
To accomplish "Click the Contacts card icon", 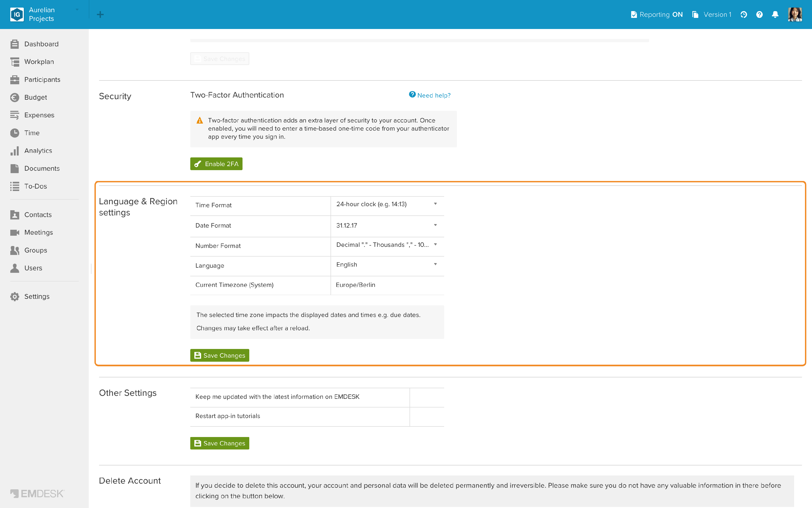I will point(14,215).
